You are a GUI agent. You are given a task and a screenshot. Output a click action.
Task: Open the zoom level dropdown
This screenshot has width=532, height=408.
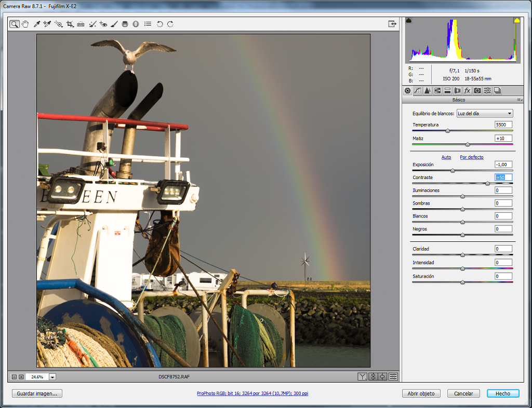pyautogui.click(x=52, y=377)
